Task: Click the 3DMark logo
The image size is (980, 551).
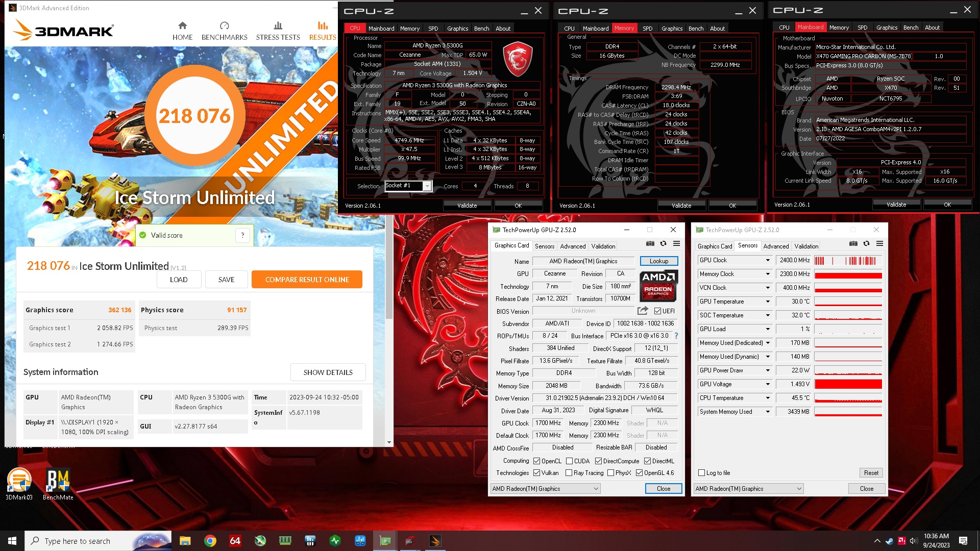Action: 63,30
